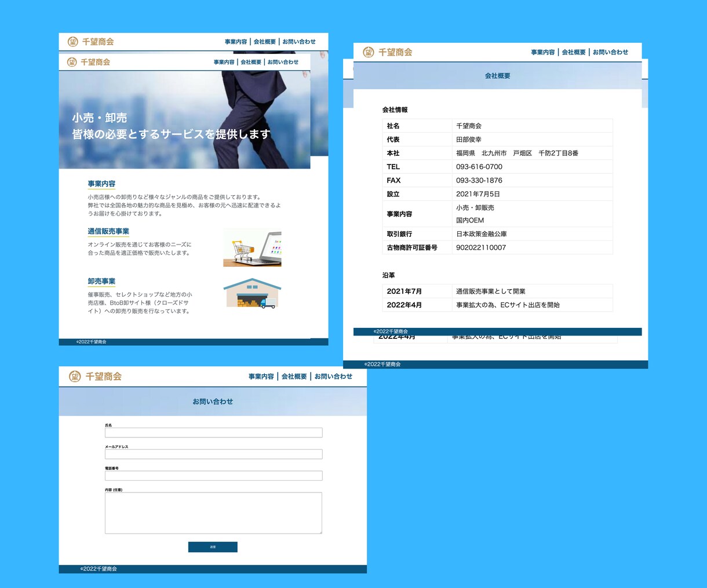This screenshot has width=707, height=588.
Task: Submit the contact form with 送信 button
Action: [213, 547]
